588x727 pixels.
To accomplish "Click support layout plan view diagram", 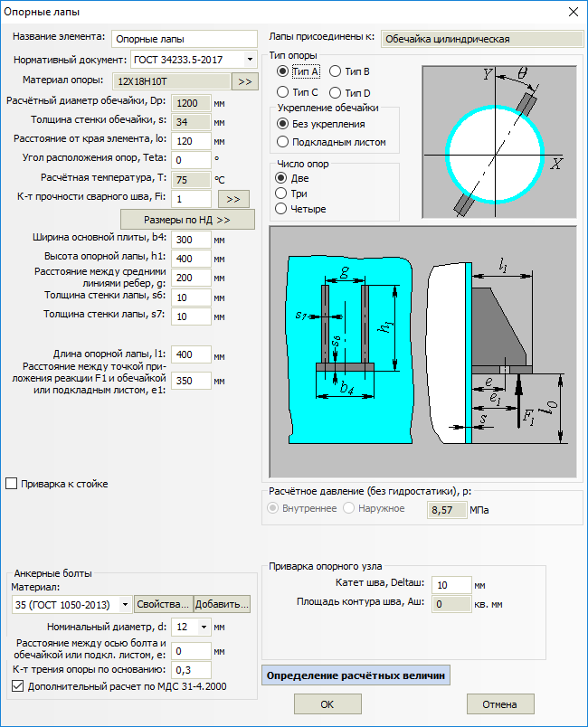I will click(x=499, y=141).
